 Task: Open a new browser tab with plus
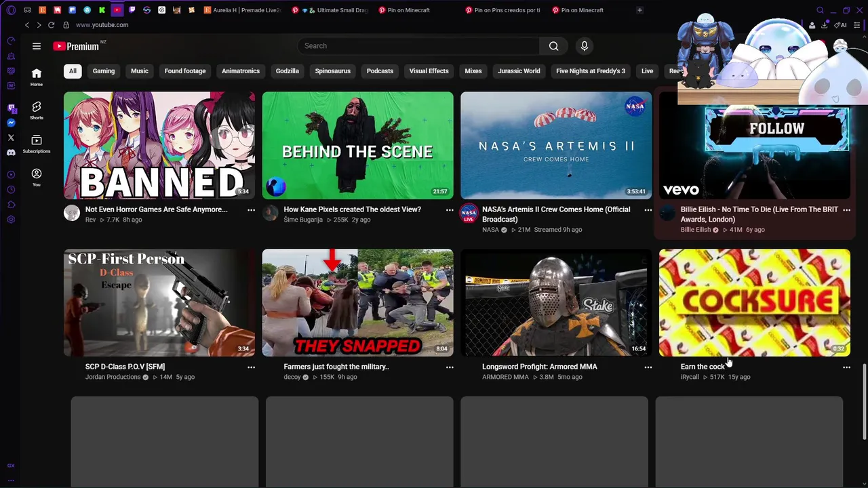639,10
